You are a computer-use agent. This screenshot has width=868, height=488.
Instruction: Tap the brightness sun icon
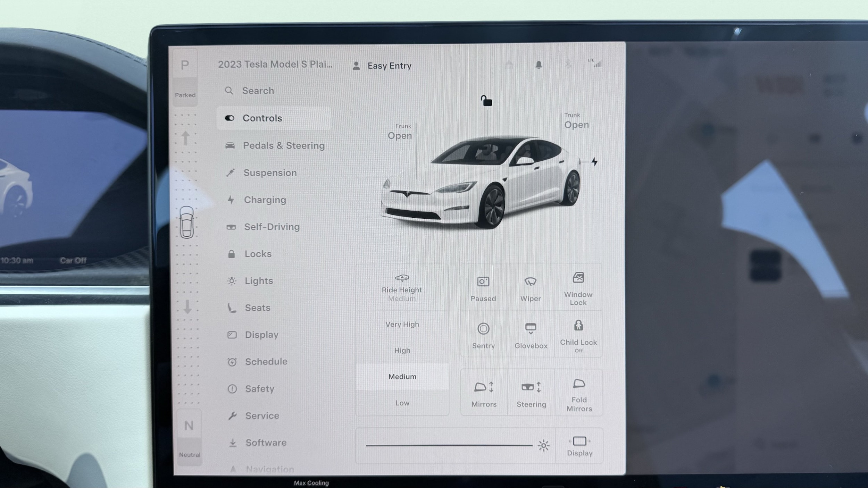tap(543, 445)
